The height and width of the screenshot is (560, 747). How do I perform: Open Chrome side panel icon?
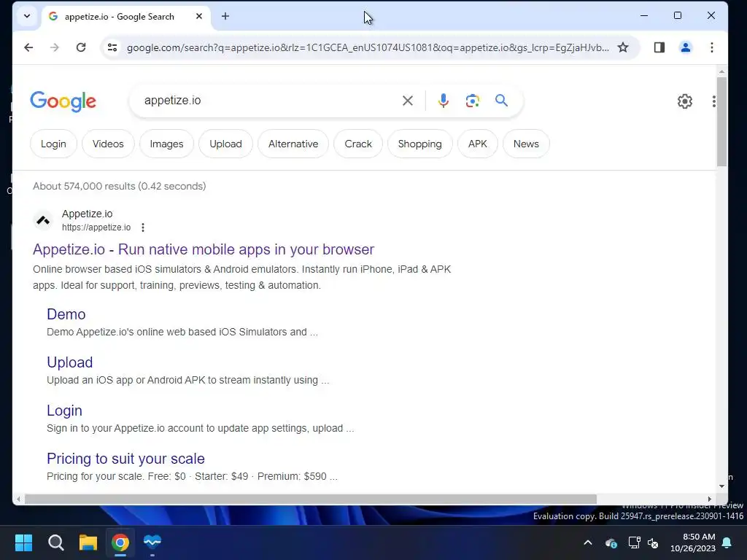click(x=659, y=47)
